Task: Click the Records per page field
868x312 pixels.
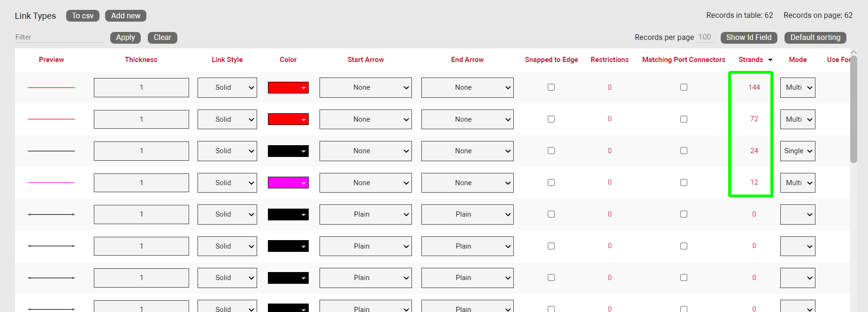Action: 704,37
